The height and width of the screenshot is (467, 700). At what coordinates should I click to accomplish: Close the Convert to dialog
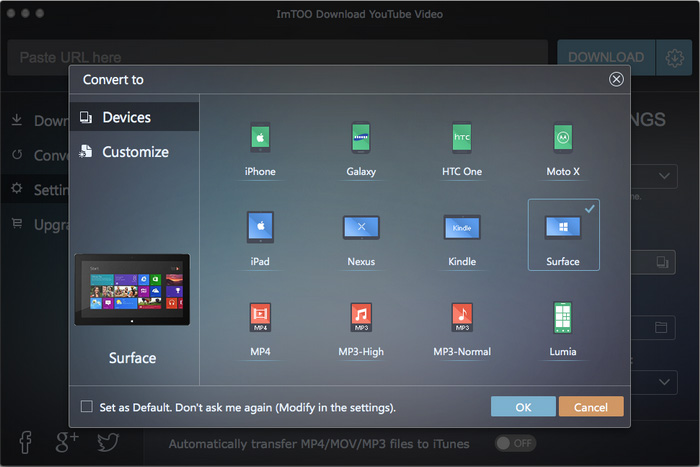[616, 79]
